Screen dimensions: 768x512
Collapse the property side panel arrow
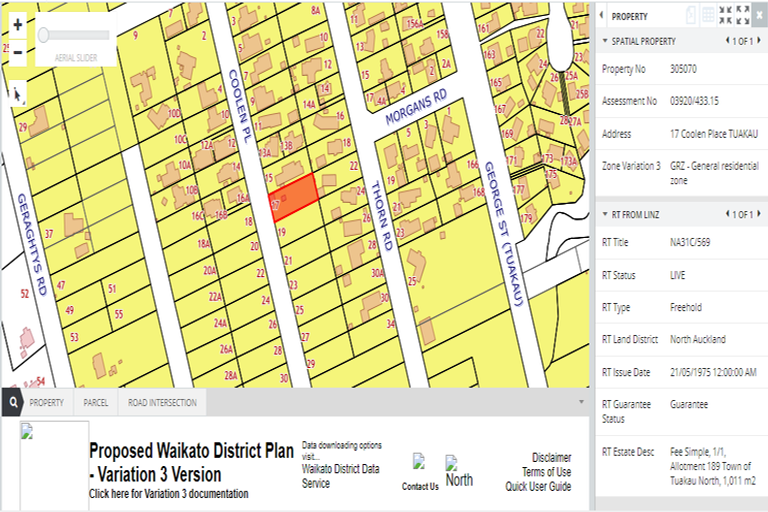point(603,16)
